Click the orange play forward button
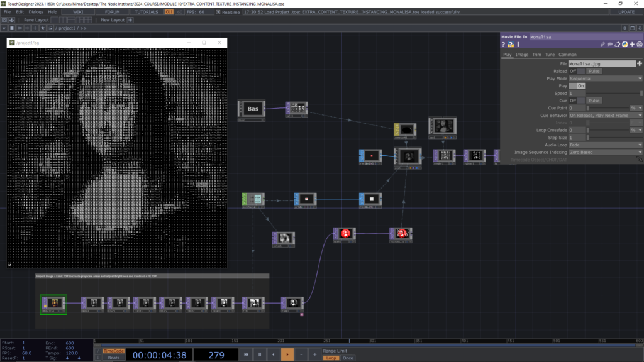The height and width of the screenshot is (362, 644). point(287,354)
